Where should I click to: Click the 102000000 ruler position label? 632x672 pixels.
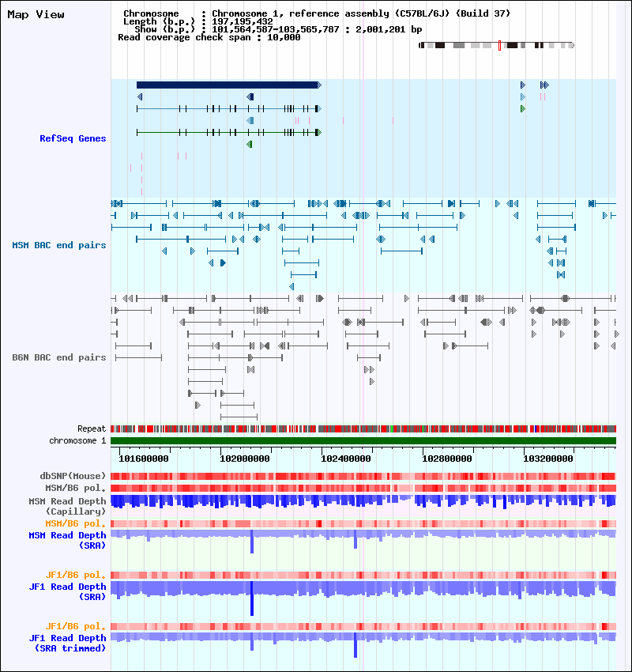pyautogui.click(x=244, y=459)
